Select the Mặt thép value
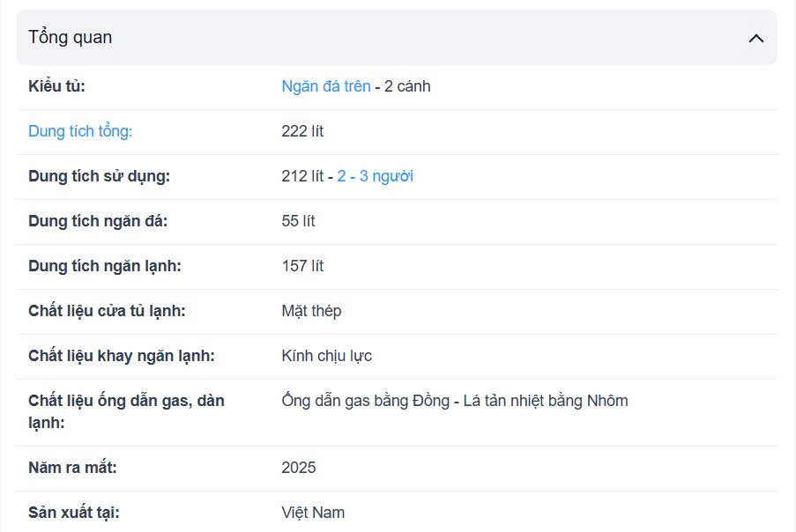Screen dimensions: 796x532 (x=311, y=311)
